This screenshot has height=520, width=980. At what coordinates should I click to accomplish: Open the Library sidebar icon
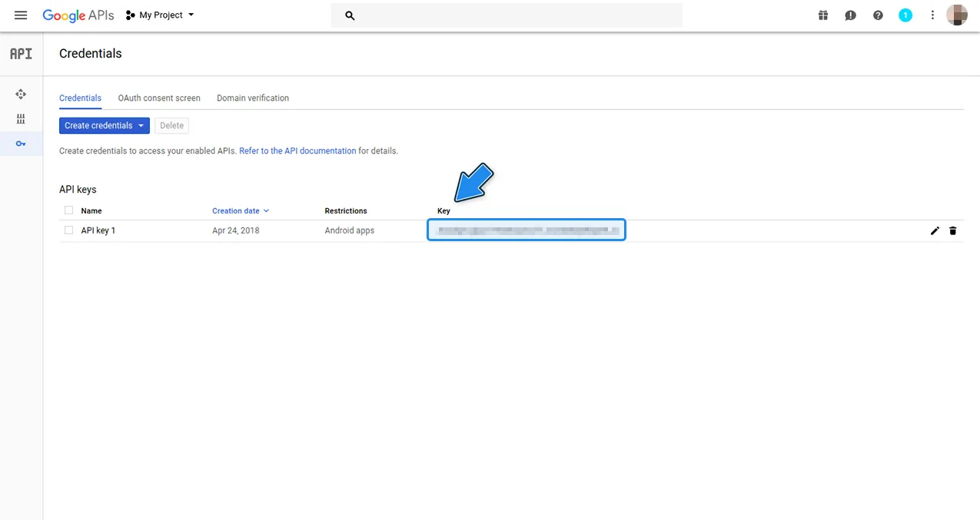click(x=21, y=119)
